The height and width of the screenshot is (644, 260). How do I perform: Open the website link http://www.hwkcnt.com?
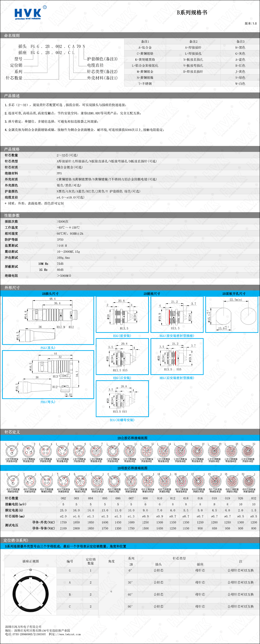coord(65,634)
